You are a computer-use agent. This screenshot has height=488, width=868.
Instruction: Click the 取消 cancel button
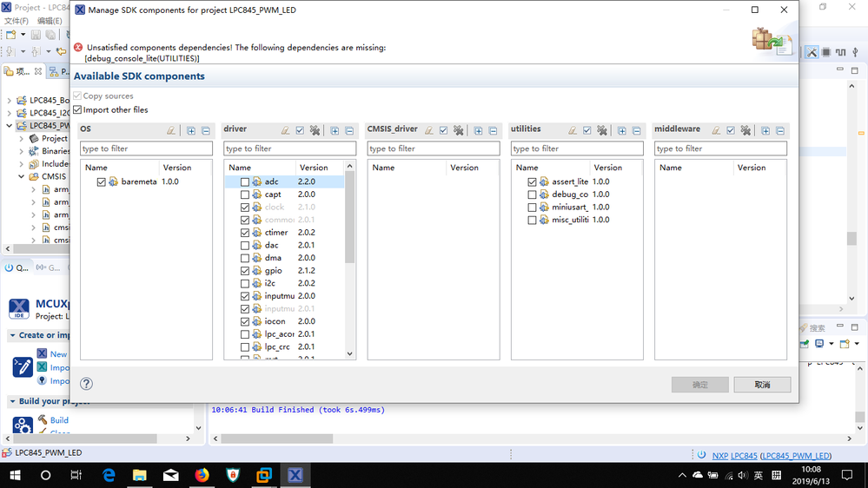[762, 385]
